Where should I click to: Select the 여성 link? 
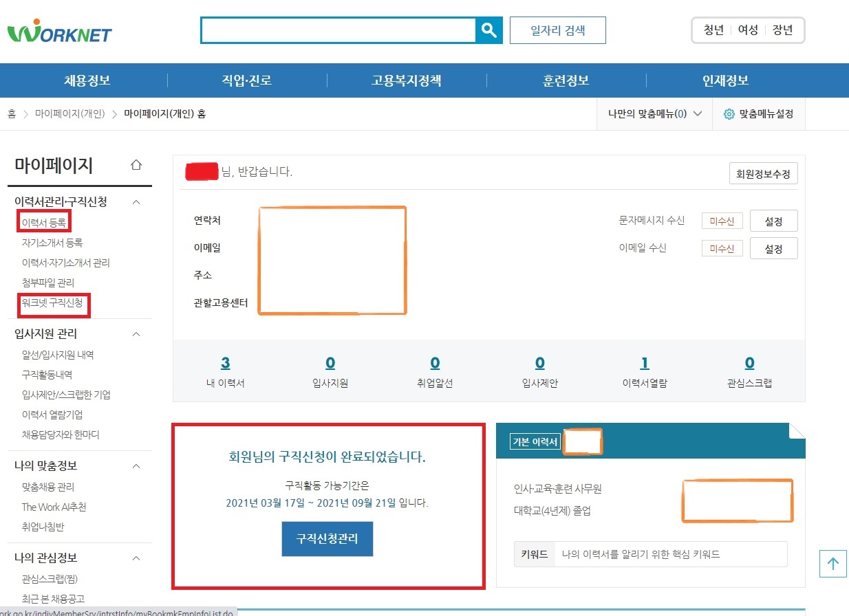pyautogui.click(x=748, y=30)
